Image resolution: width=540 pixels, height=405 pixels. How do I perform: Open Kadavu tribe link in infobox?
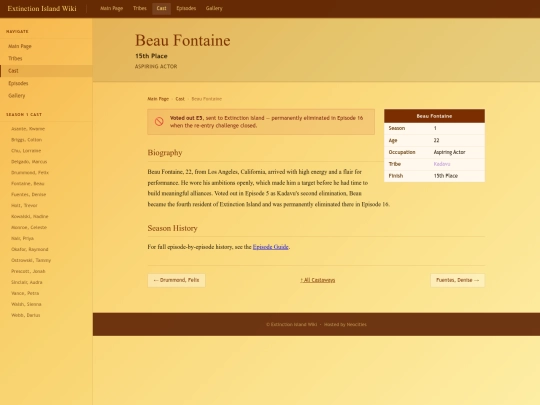tap(442, 164)
